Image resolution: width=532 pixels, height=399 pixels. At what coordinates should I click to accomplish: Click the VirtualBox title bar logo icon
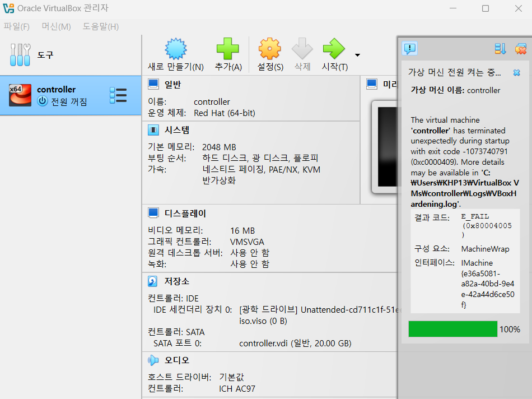click(8, 8)
